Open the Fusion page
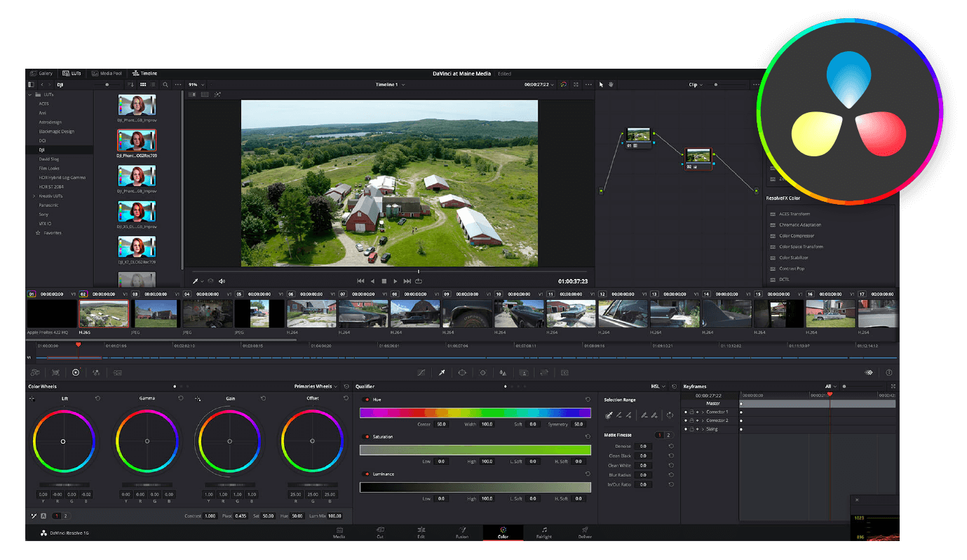Image resolution: width=967 pixels, height=560 pixels. tap(462, 533)
